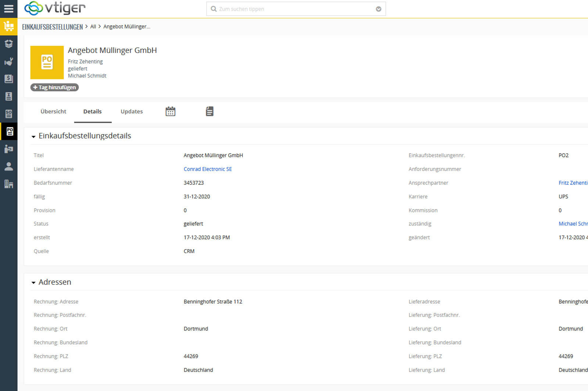This screenshot has width=588, height=391.
Task: Open Organizations building icon in sidebar
Action: [8, 184]
